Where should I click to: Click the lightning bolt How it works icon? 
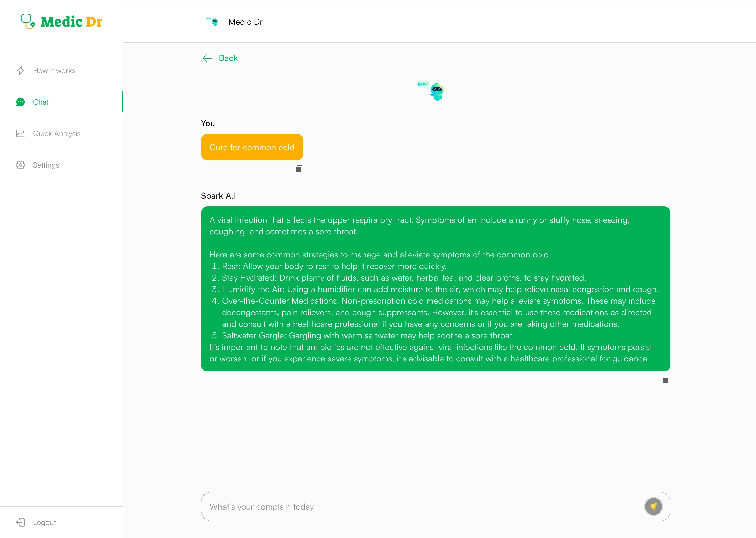tap(20, 71)
